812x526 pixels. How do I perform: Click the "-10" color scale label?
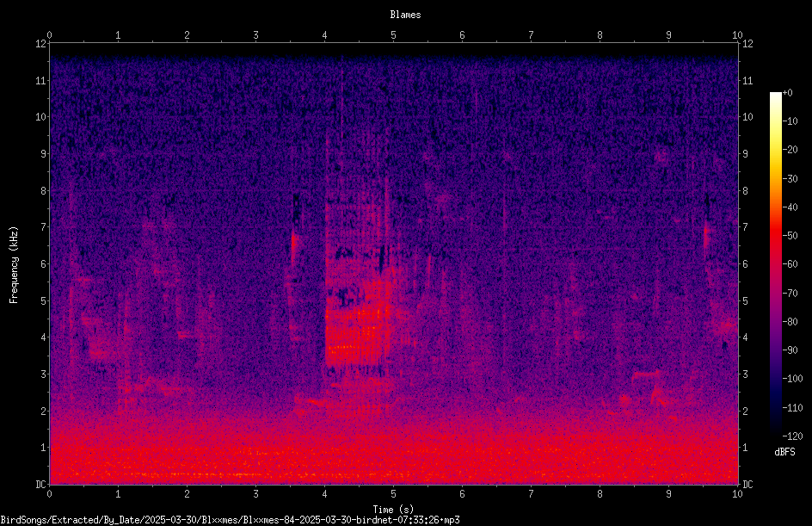[x=790, y=121]
